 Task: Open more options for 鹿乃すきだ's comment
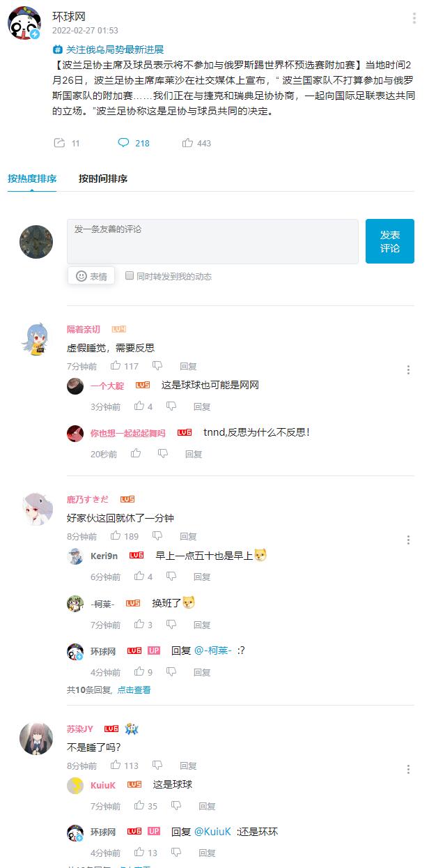pos(408,540)
